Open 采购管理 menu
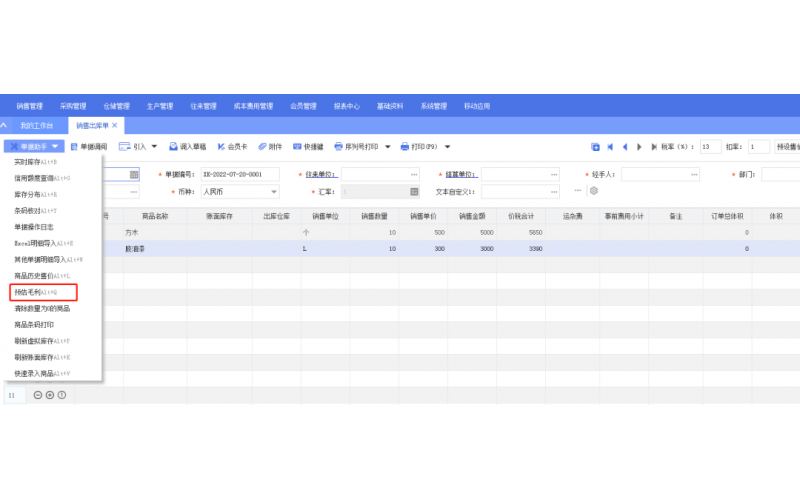 click(x=73, y=106)
